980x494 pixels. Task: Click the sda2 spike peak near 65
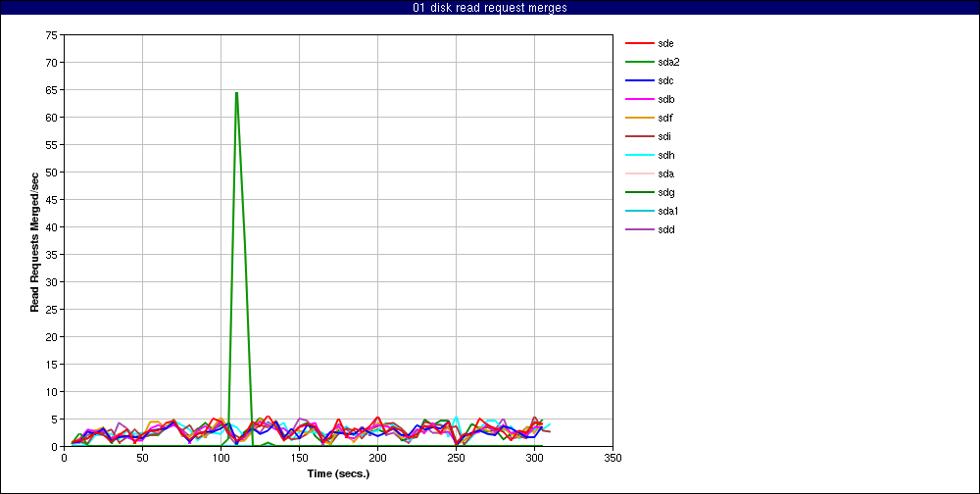236,92
